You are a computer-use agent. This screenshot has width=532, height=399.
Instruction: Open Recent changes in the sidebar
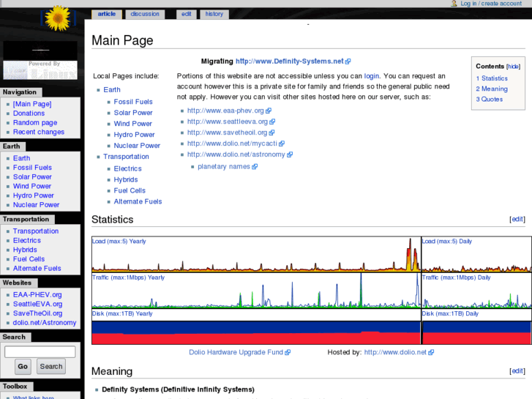(x=39, y=132)
